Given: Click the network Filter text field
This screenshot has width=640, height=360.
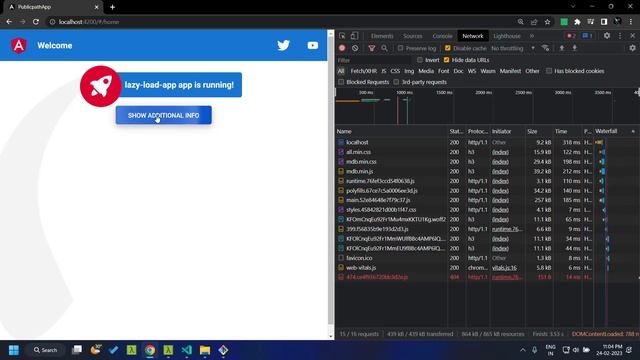Looking at the screenshot, I should click(x=373, y=60).
